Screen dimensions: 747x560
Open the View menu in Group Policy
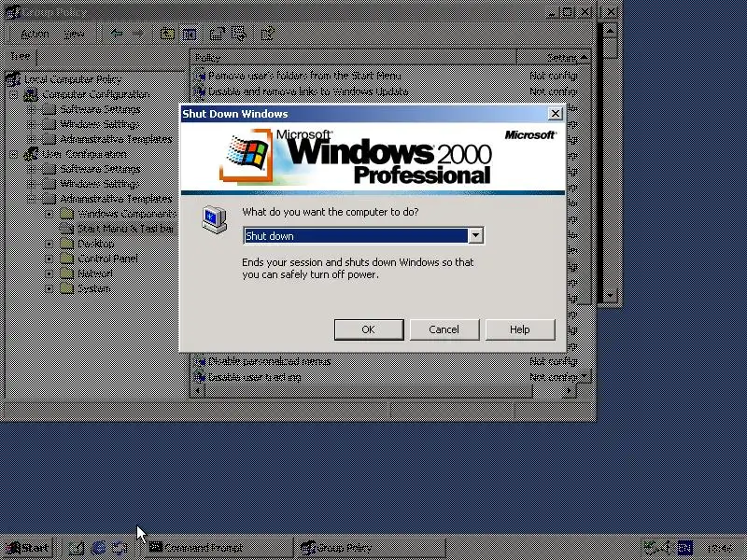click(x=74, y=34)
